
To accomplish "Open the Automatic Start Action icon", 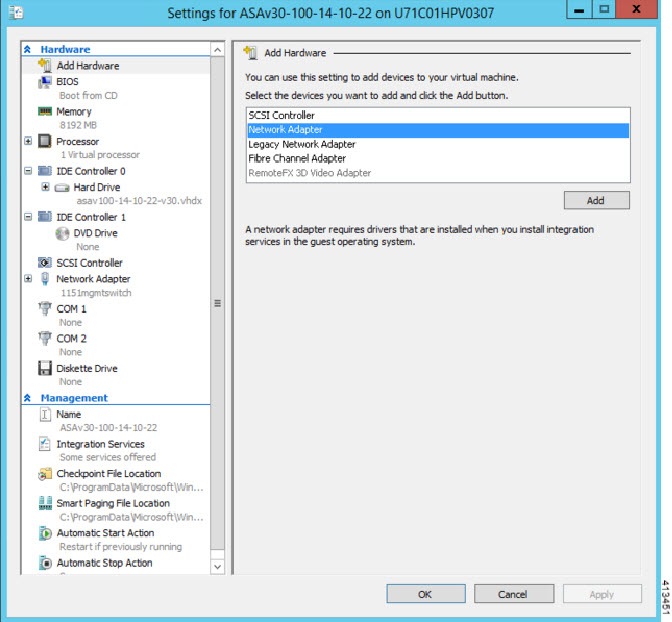I will pos(45,533).
